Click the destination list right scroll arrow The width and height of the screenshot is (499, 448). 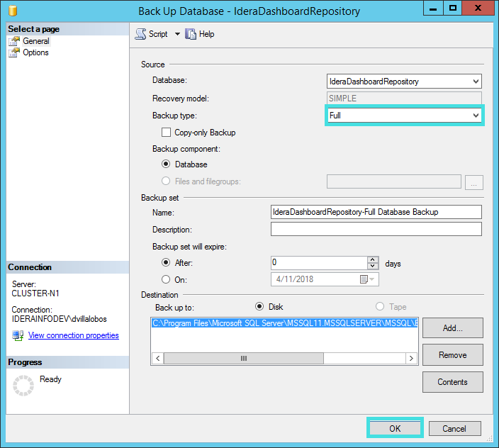coord(411,358)
